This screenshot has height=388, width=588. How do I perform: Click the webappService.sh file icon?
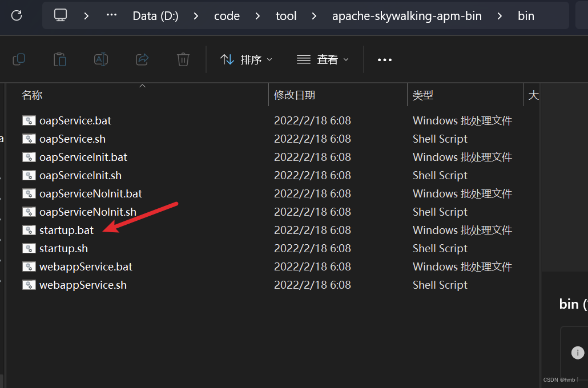click(29, 285)
